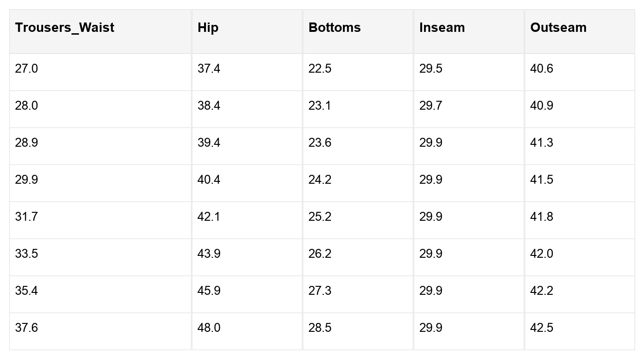
Task: Select hip cell with value 38.4
Action: click(x=209, y=106)
